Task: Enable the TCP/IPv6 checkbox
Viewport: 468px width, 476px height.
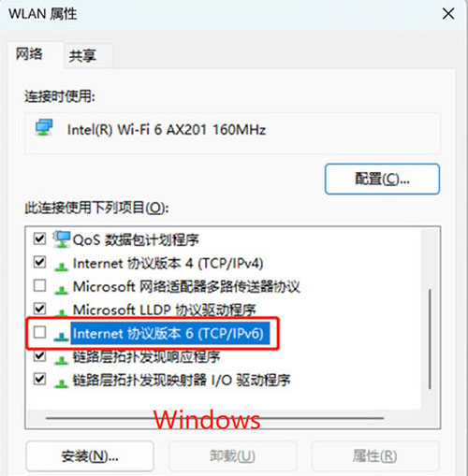Action: pos(39,332)
